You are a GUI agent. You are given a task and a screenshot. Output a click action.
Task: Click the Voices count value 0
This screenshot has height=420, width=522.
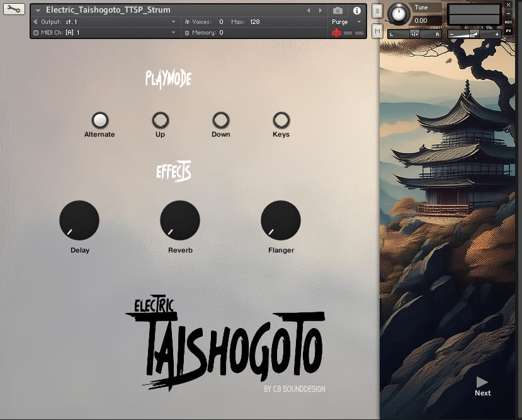[221, 22]
